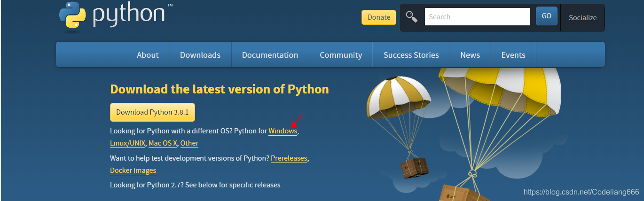Open the Socialize menu
This screenshot has width=644, height=201.
click(583, 18)
